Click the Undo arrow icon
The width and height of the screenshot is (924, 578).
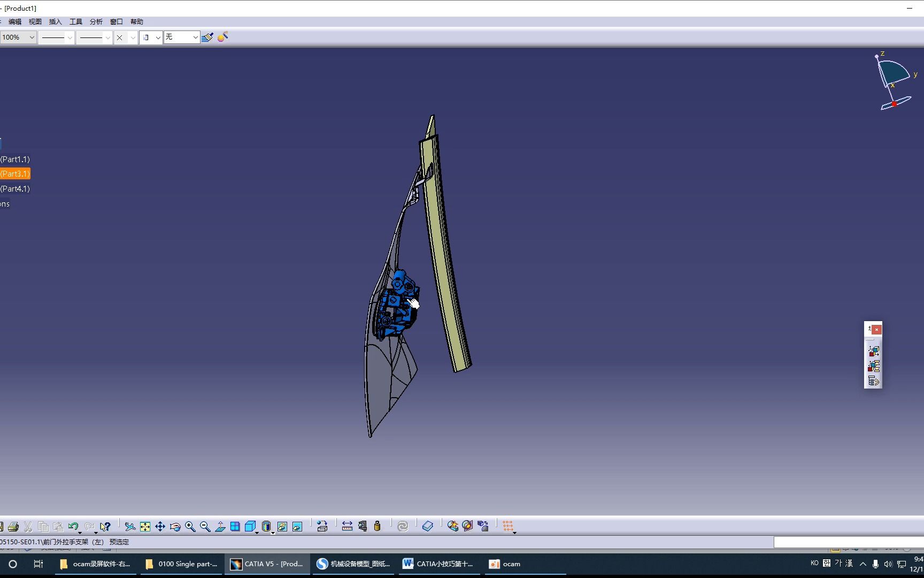[x=73, y=527]
